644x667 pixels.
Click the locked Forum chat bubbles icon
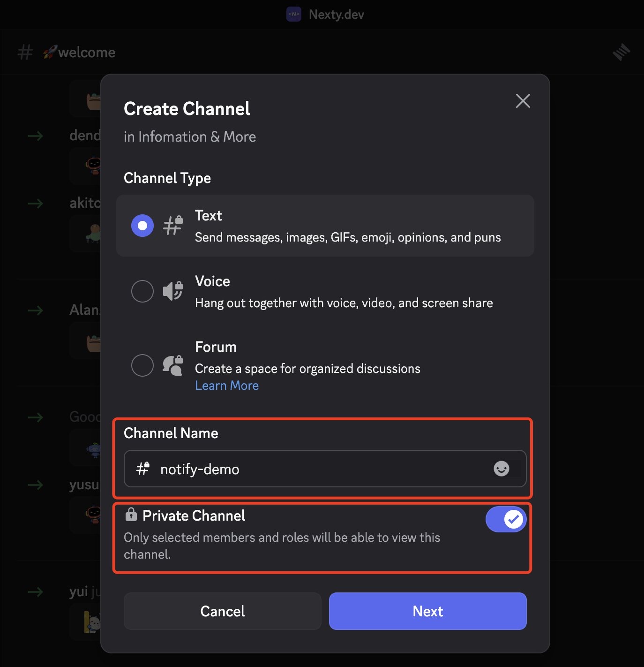[172, 365]
